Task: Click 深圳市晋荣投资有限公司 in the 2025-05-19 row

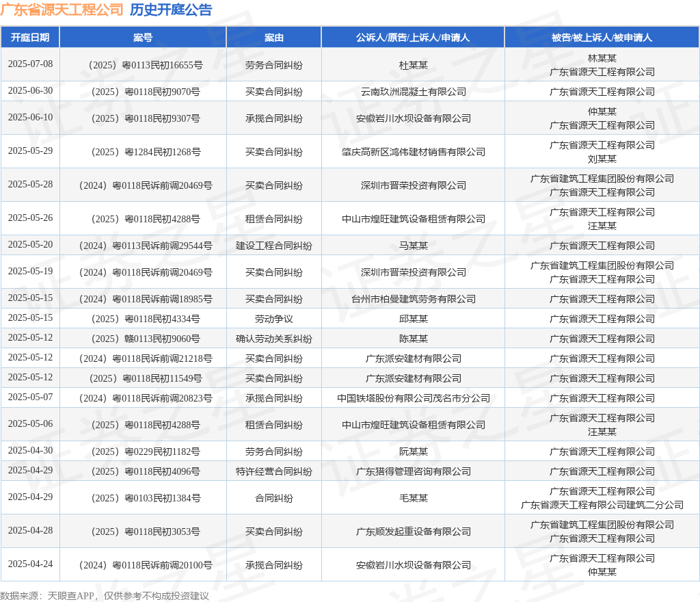Action: (414, 273)
